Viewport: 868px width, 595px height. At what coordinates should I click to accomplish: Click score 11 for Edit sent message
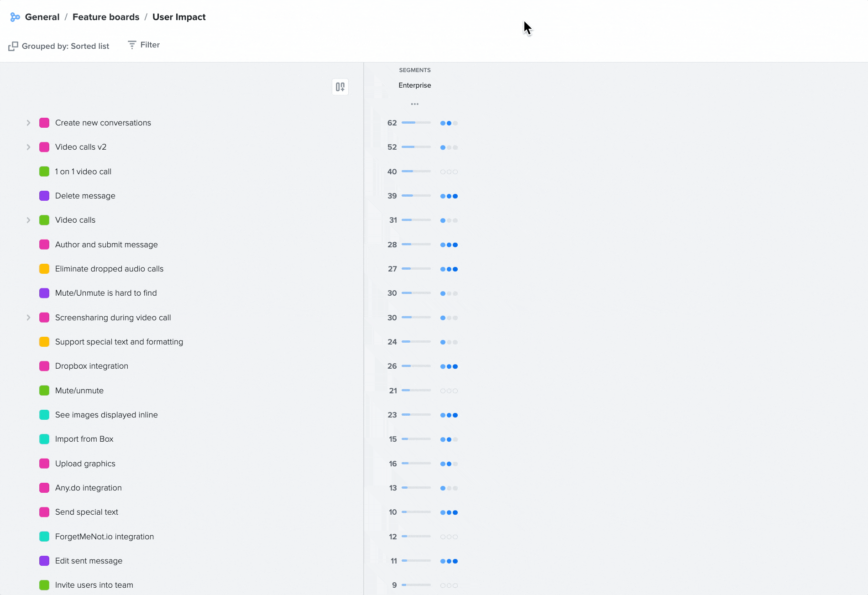pyautogui.click(x=394, y=561)
